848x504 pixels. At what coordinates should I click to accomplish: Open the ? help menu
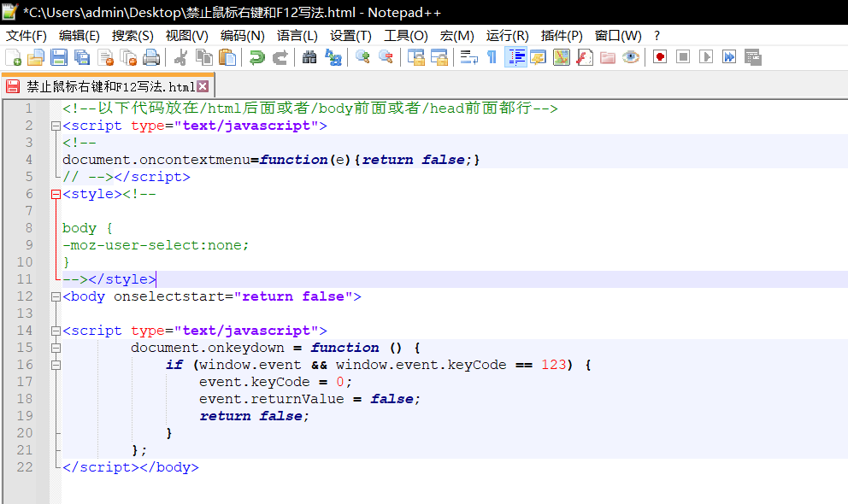pos(657,36)
